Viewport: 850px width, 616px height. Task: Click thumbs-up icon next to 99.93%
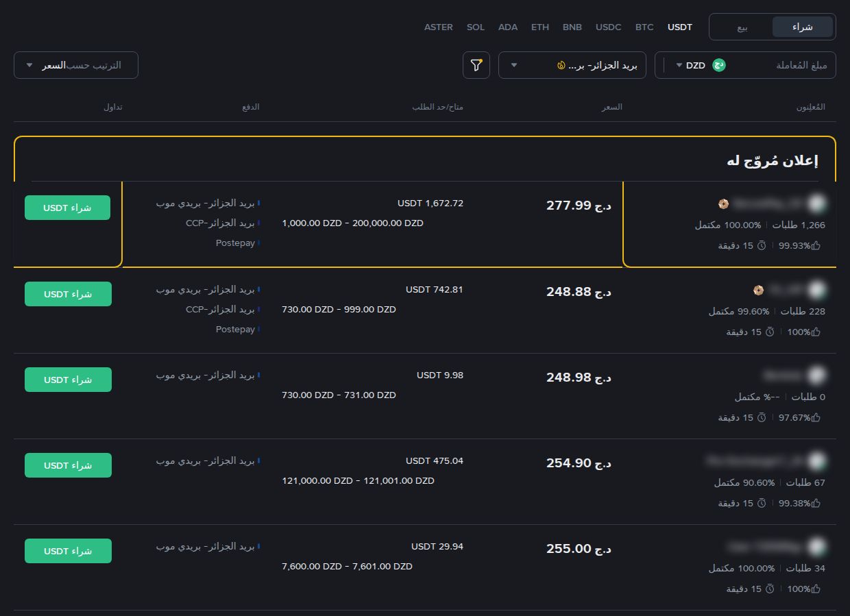816,245
